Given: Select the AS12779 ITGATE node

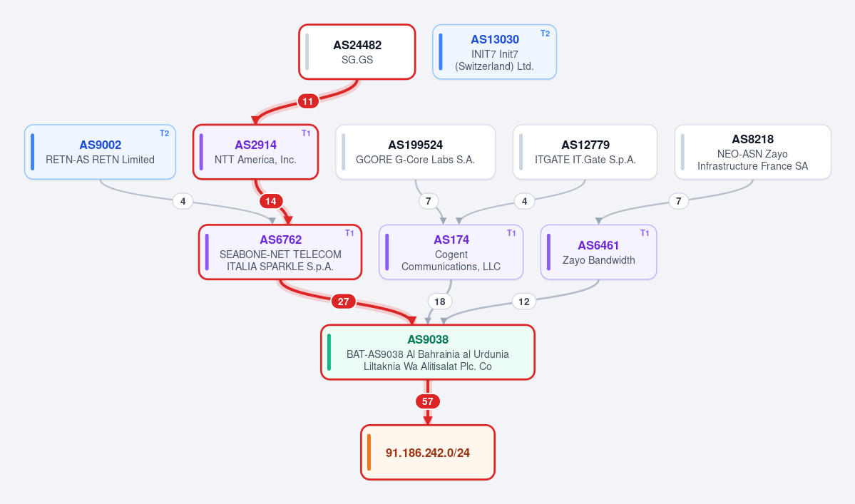Looking at the screenshot, I should [585, 152].
